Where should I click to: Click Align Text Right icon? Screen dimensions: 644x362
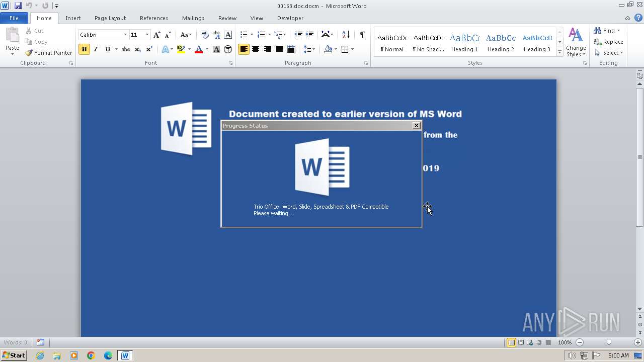[268, 49]
